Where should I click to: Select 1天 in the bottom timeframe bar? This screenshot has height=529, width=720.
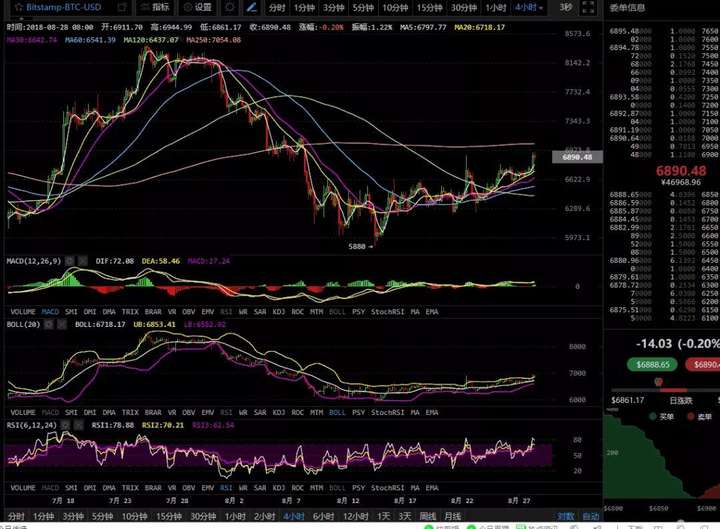pyautogui.click(x=383, y=516)
